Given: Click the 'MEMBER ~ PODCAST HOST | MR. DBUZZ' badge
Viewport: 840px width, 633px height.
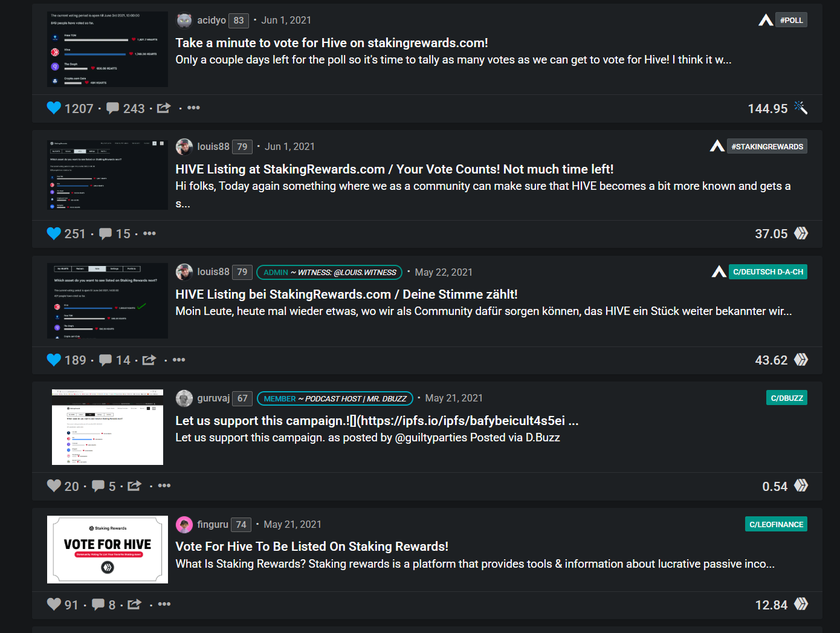Looking at the screenshot, I should click(x=335, y=398).
